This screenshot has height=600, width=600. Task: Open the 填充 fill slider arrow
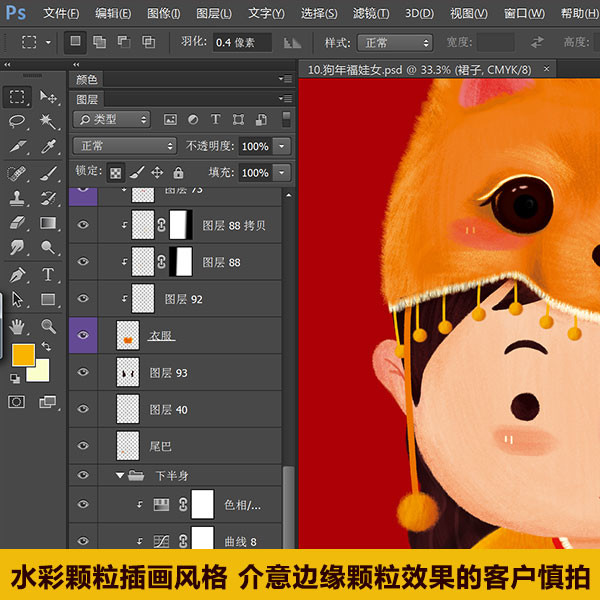282,173
